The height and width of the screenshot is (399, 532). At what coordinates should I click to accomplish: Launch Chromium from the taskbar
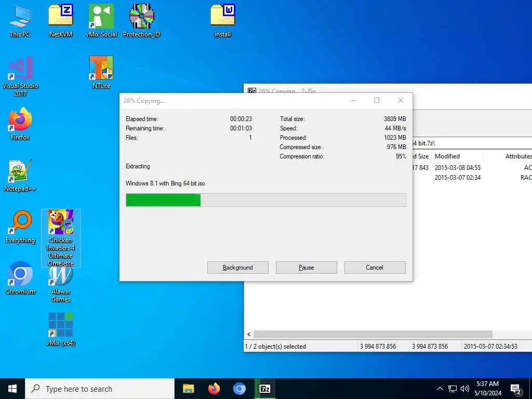coord(239,389)
